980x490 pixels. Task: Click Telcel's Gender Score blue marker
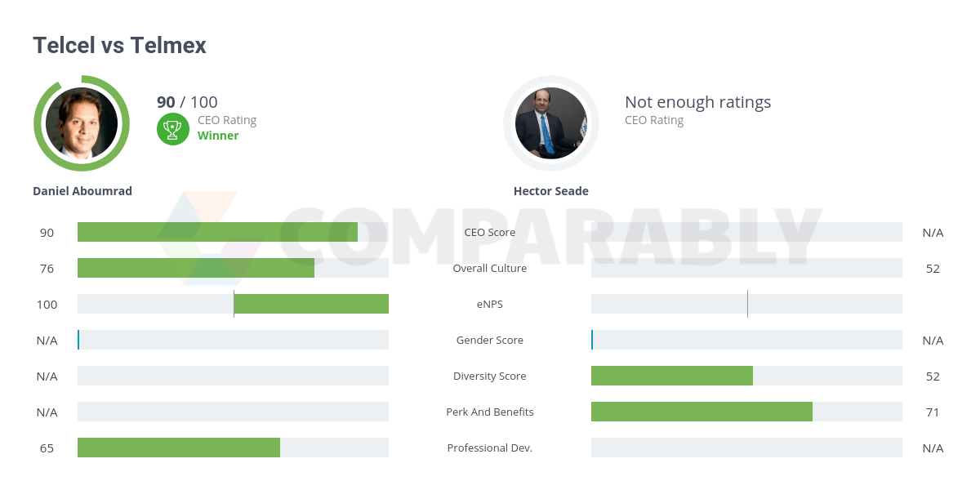click(78, 340)
